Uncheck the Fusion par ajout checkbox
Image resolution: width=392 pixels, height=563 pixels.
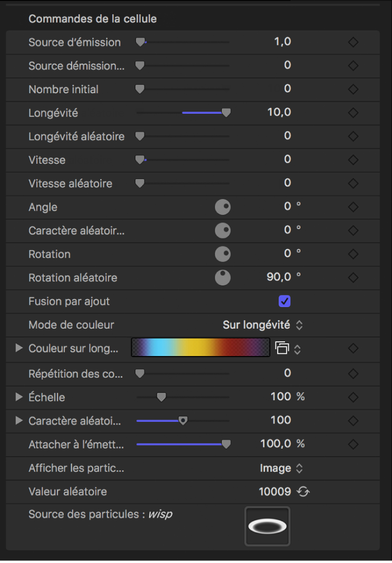pos(285,301)
